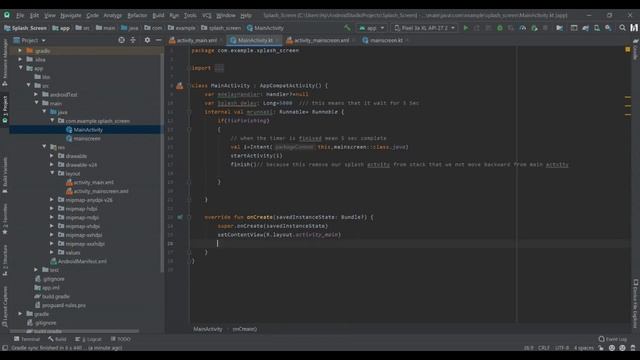Screen dimensions: 640x360
Task: Open the app run configuration dropdown
Action: (371, 28)
